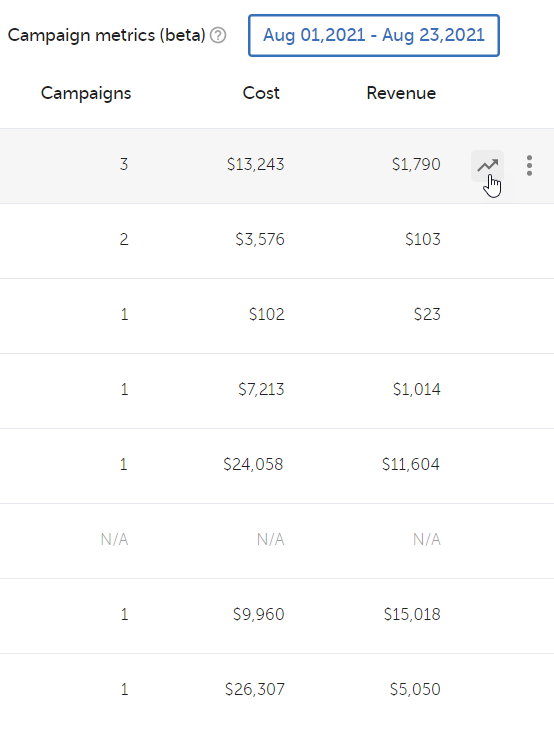Select the row with cost $102

click(x=277, y=316)
